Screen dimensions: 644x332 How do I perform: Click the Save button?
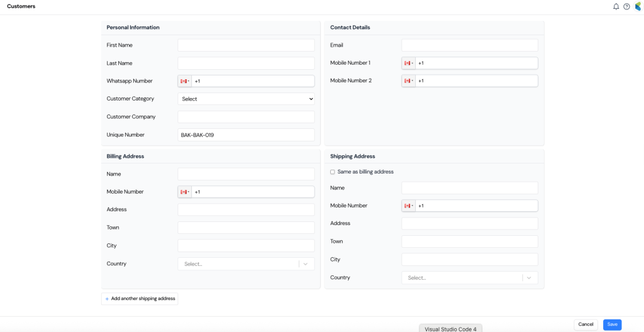[612, 324]
